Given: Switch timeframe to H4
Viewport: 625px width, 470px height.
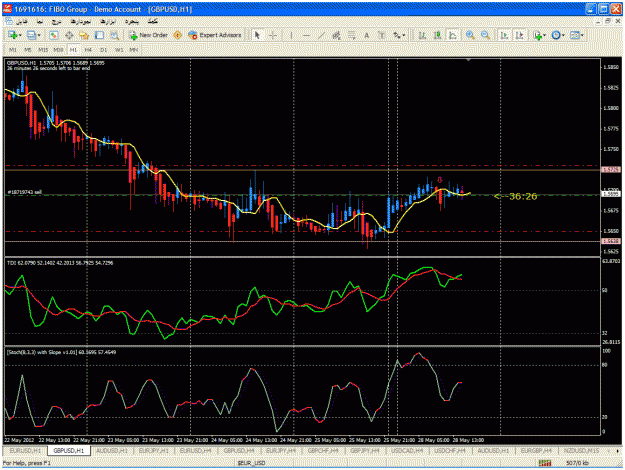Looking at the screenshot, I should (x=88, y=50).
